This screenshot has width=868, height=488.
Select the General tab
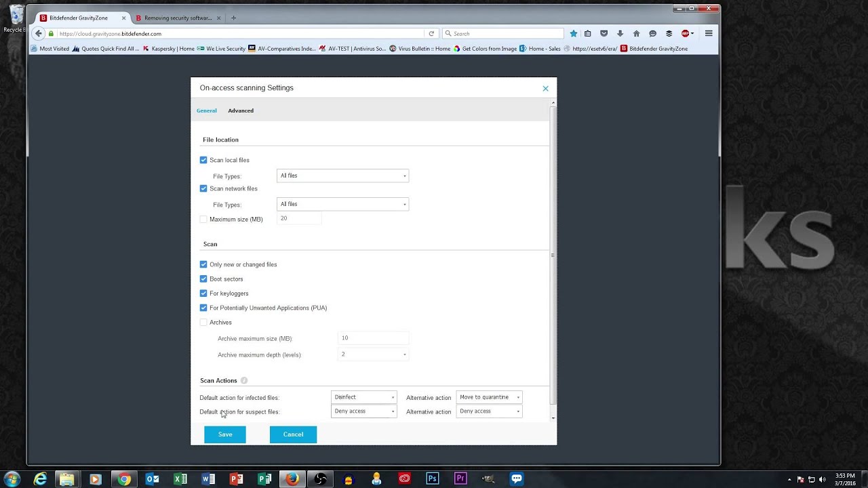point(207,110)
